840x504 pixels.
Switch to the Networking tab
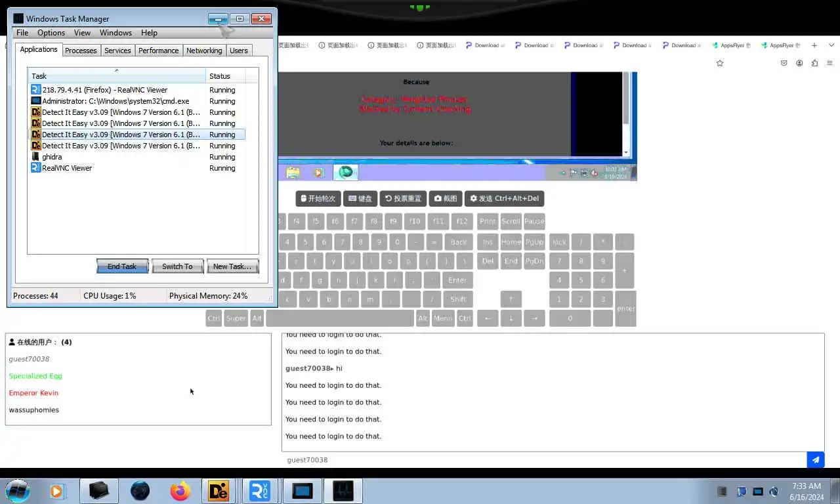pos(204,51)
